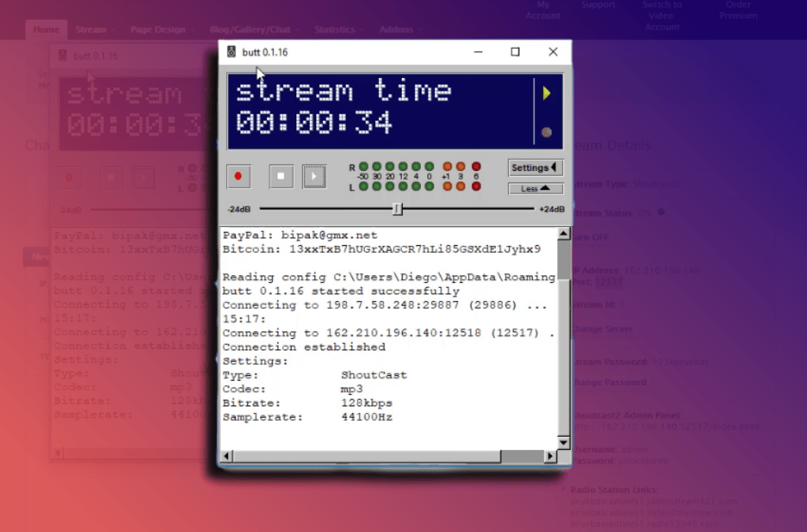This screenshot has height=532, width=807.
Task: Click Switch to Video Account link
Action: 662,16
